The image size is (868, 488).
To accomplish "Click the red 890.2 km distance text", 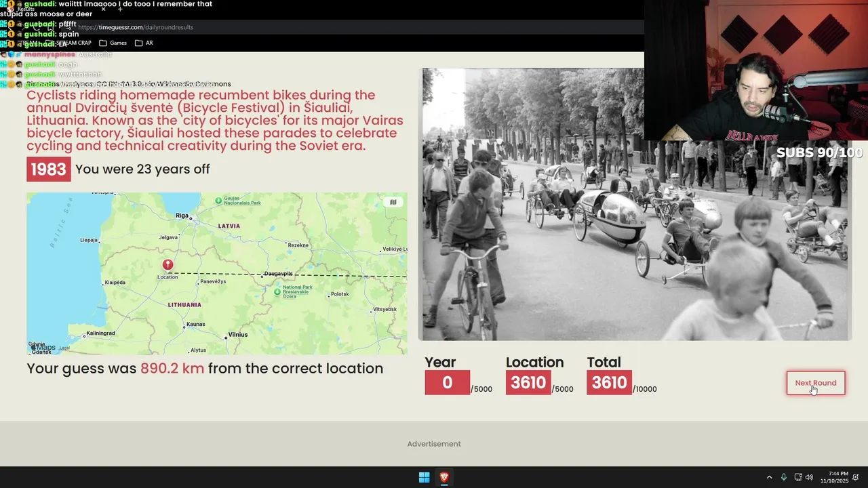I will (172, 369).
